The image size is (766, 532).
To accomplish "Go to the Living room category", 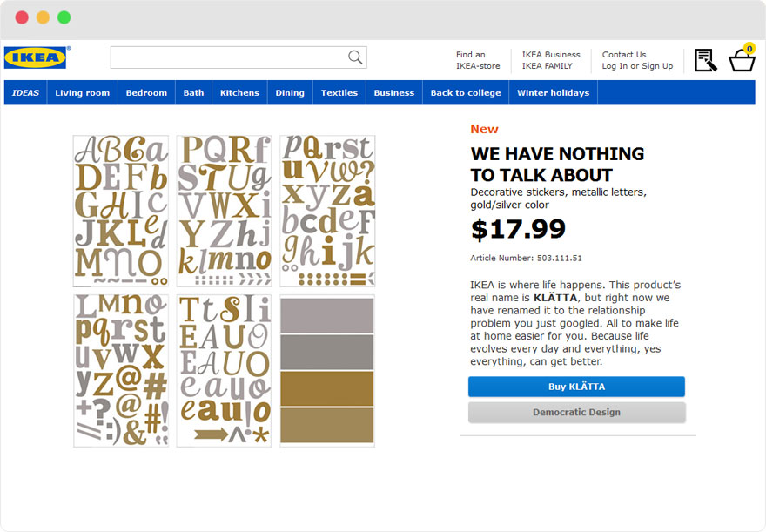I will pyautogui.click(x=82, y=93).
